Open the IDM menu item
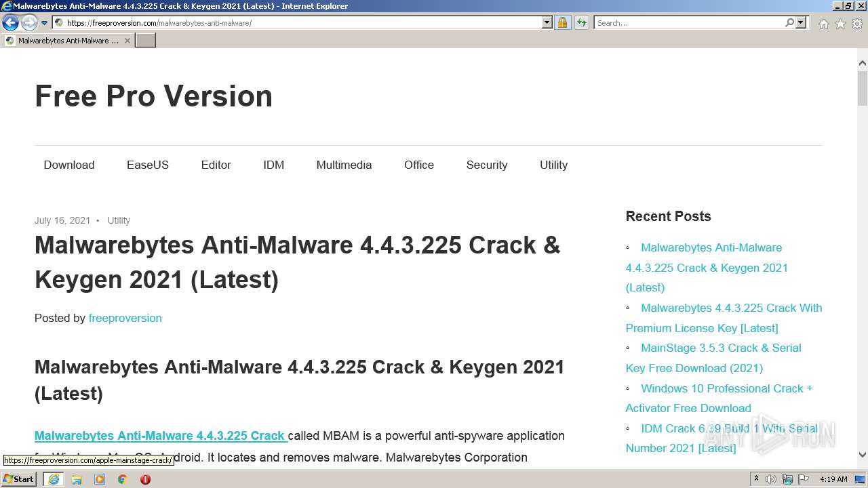Image resolution: width=868 pixels, height=488 pixels. tap(274, 165)
